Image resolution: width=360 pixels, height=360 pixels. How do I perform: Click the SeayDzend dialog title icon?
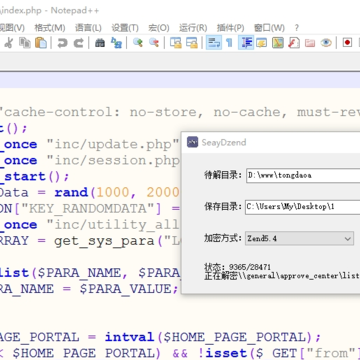[x=193, y=142]
